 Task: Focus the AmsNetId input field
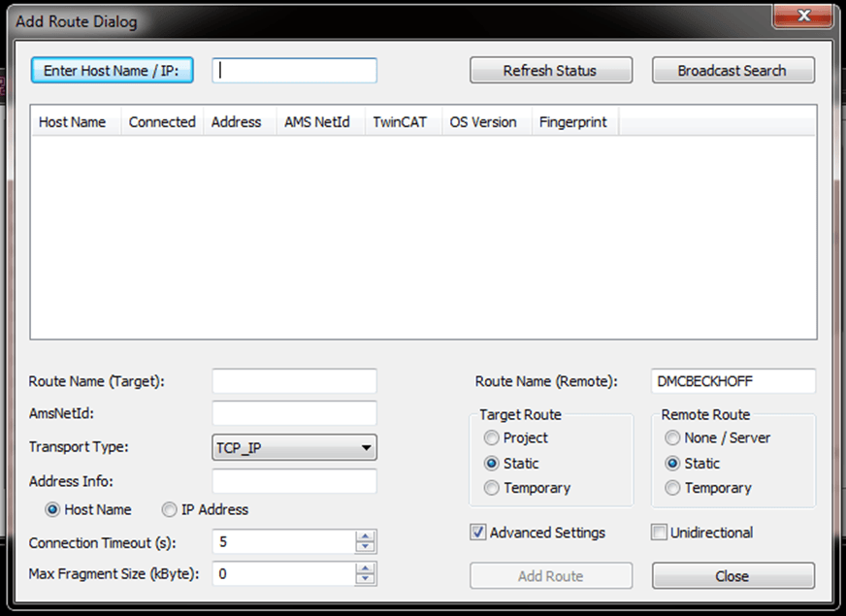[x=295, y=413]
